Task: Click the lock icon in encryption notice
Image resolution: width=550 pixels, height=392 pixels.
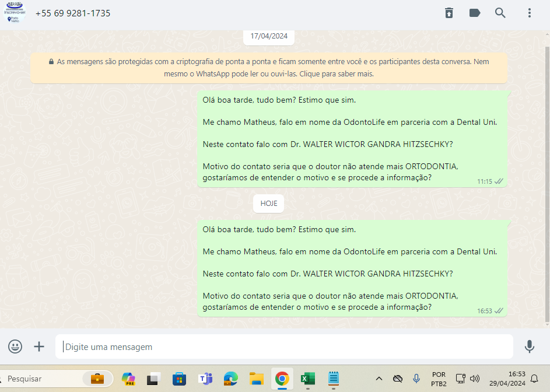Action: pyautogui.click(x=51, y=62)
